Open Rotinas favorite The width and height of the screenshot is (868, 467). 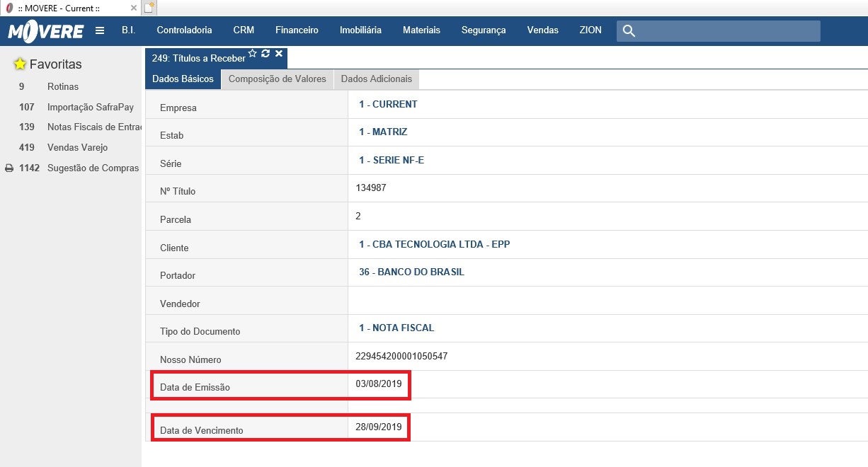pos(63,87)
